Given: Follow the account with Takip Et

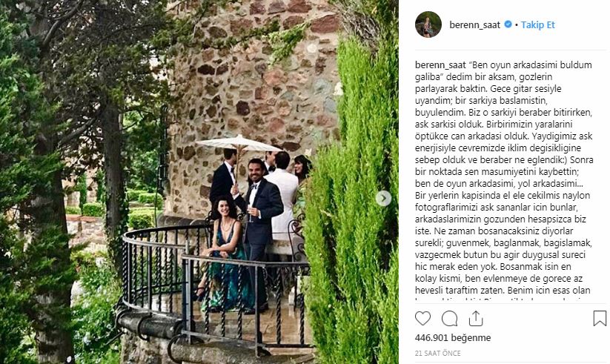Looking at the screenshot, I should [537, 25].
